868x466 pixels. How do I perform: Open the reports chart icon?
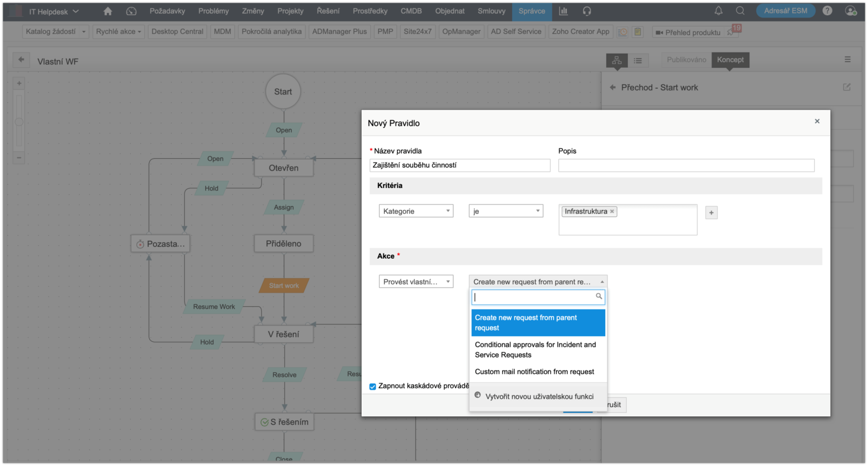click(x=563, y=11)
